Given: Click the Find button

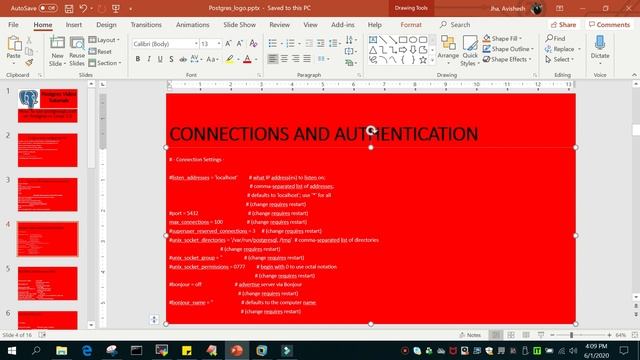Looking at the screenshot, I should 556,38.
